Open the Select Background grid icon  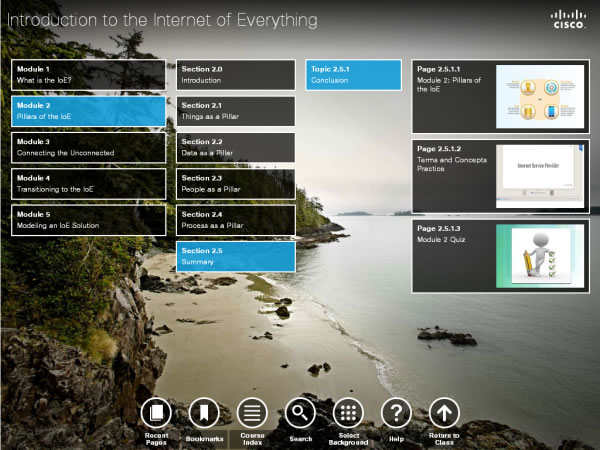[348, 412]
